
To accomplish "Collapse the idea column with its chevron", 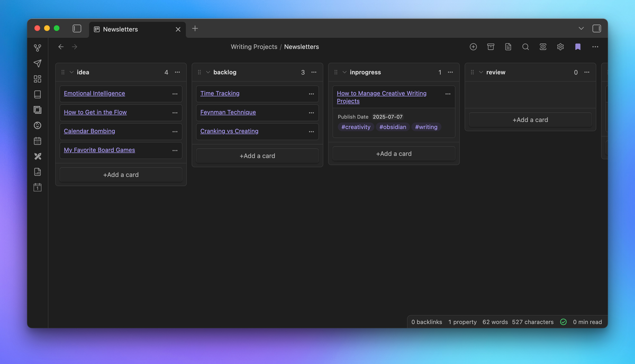I will tap(72, 72).
